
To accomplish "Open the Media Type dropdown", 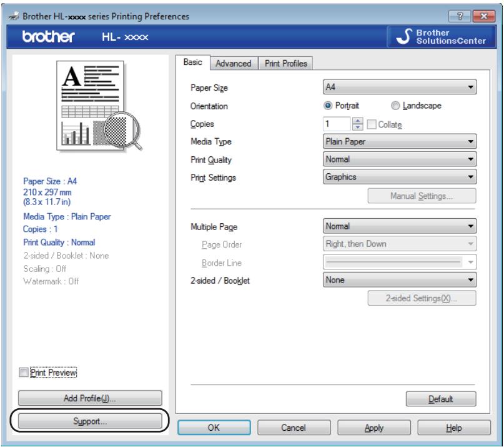I will 400,141.
